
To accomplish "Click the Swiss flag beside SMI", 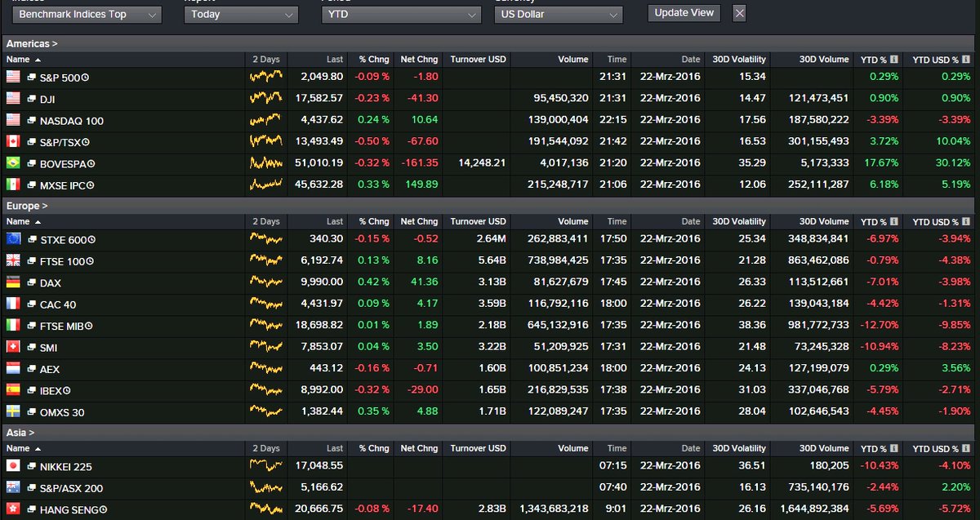I will (13, 347).
